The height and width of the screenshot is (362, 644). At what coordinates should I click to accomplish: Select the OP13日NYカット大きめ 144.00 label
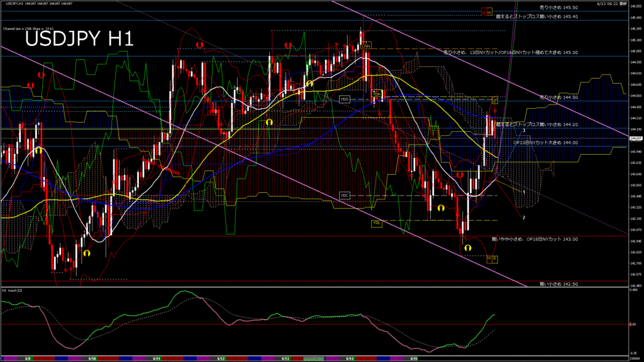click(545, 143)
